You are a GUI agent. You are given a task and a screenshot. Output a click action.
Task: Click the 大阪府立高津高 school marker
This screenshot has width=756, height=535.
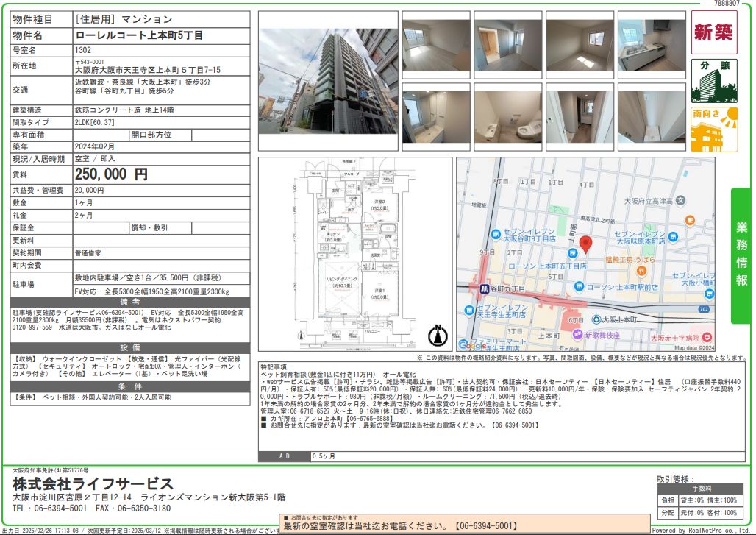[x=680, y=199]
